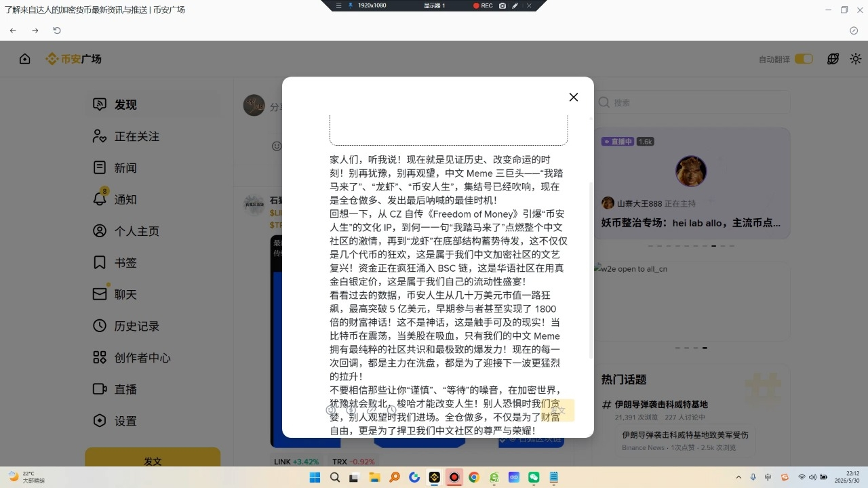Open the 妖币整治专场 live stream title
Viewport: 868px width, 488px height.
691,222
